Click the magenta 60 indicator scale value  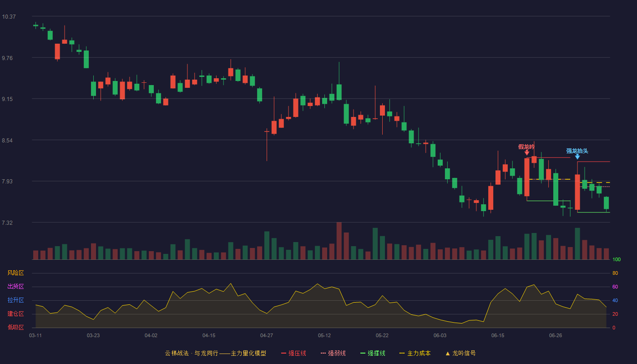[x=615, y=287]
